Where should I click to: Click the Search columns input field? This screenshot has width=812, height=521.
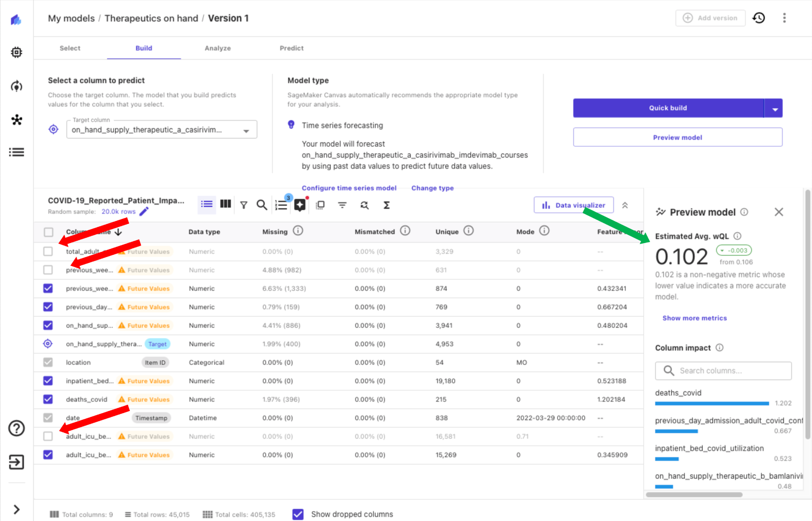click(x=723, y=371)
